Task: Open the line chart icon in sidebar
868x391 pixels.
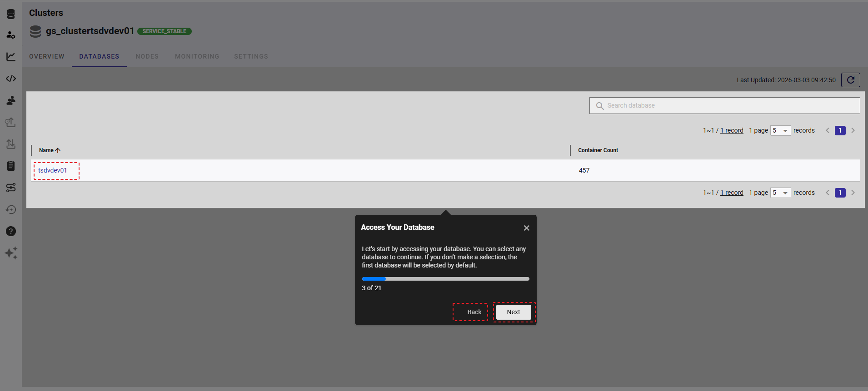Action: [x=11, y=57]
